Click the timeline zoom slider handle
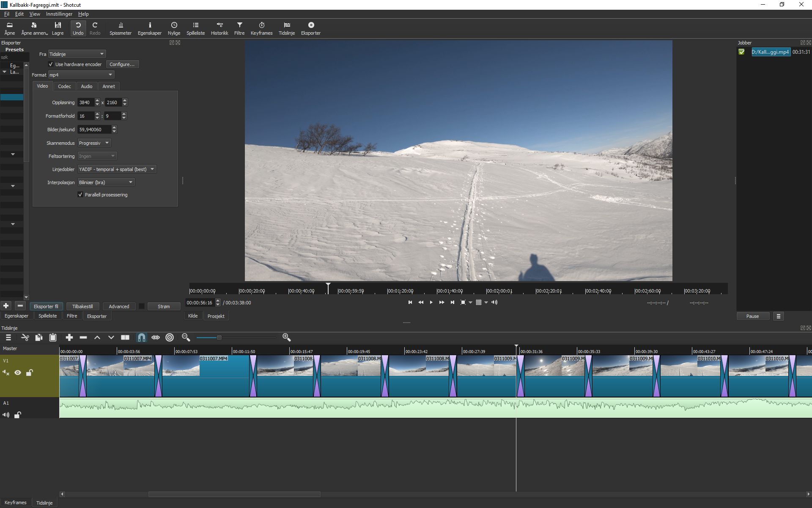Image resolution: width=812 pixels, height=508 pixels. click(x=219, y=337)
